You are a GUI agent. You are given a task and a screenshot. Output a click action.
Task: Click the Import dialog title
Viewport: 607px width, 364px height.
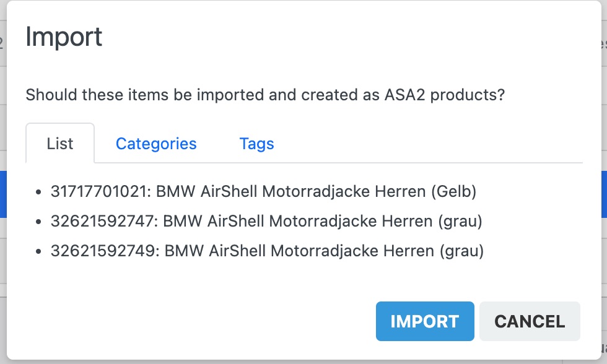pyautogui.click(x=64, y=37)
